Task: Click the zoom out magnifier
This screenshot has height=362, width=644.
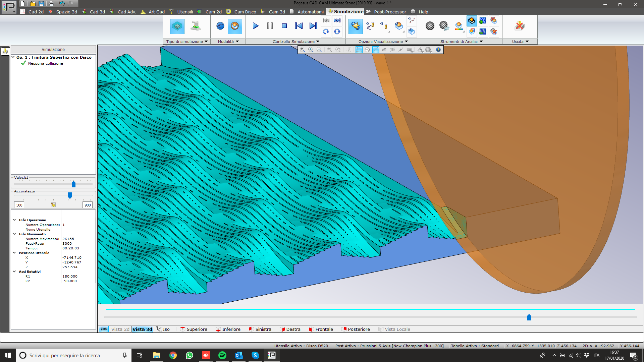Action: click(319, 50)
